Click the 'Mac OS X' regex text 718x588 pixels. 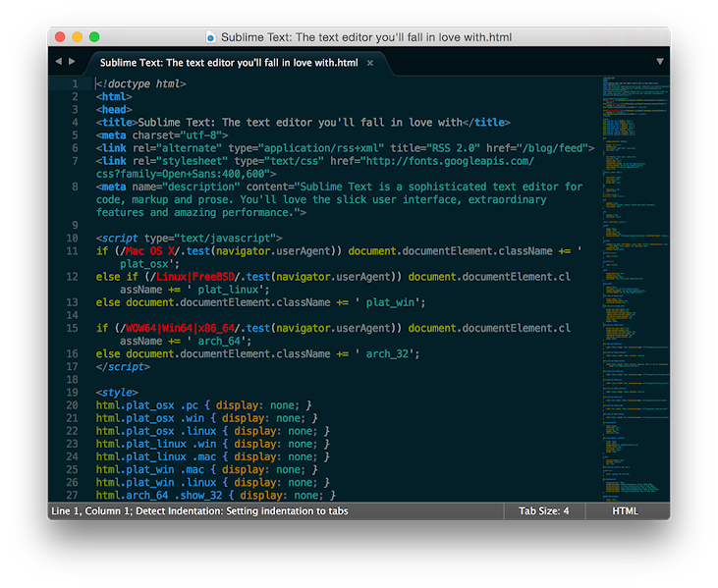pyautogui.click(x=150, y=250)
